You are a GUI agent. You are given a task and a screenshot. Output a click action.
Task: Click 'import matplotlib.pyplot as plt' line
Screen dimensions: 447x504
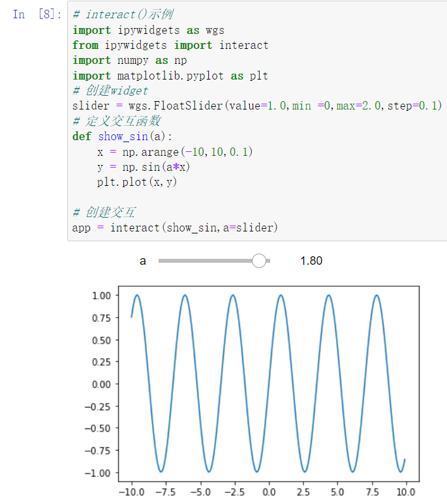(170, 76)
